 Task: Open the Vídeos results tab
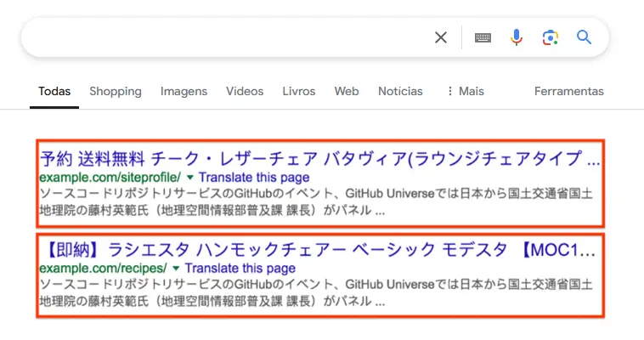[x=245, y=91]
